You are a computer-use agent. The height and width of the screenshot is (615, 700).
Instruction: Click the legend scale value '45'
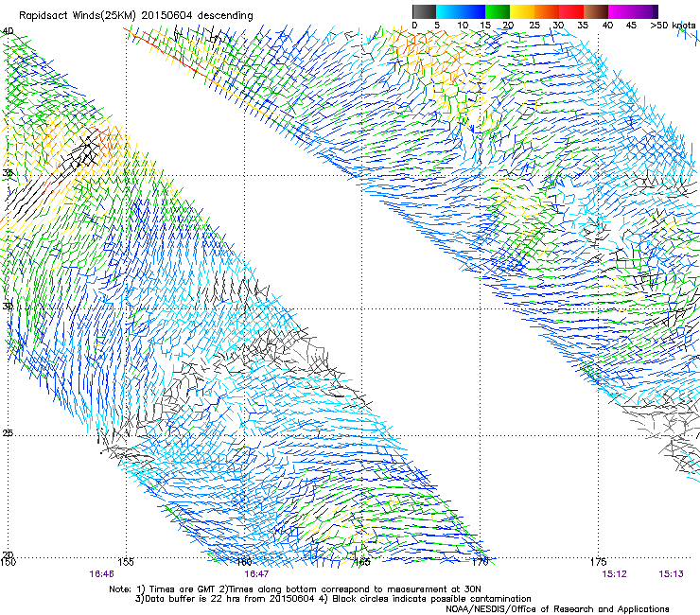(631, 25)
